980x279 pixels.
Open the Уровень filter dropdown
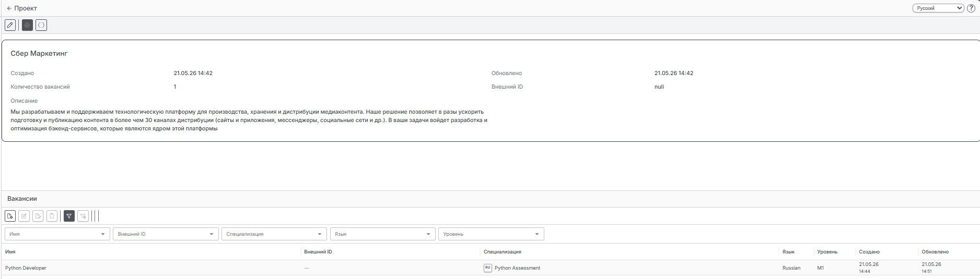pyautogui.click(x=491, y=234)
